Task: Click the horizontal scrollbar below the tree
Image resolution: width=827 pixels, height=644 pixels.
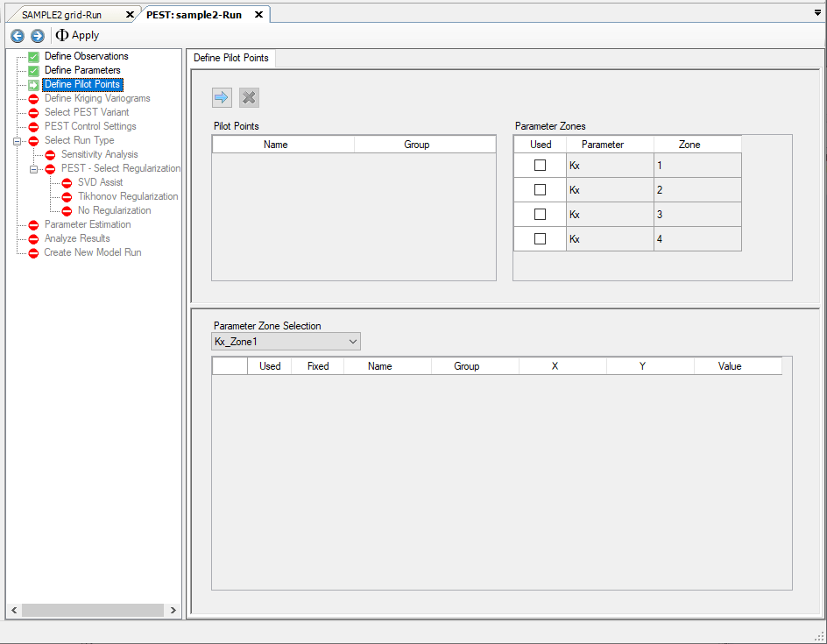Action: [90, 611]
